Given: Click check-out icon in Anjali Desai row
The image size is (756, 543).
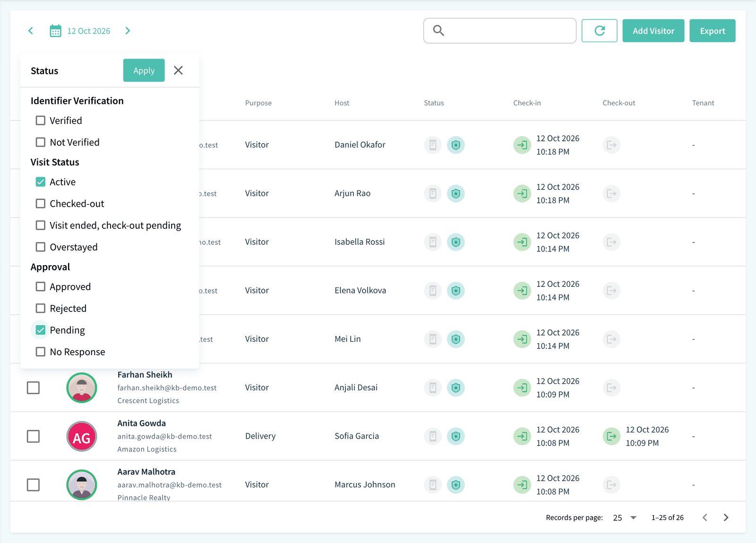Looking at the screenshot, I should [x=611, y=388].
